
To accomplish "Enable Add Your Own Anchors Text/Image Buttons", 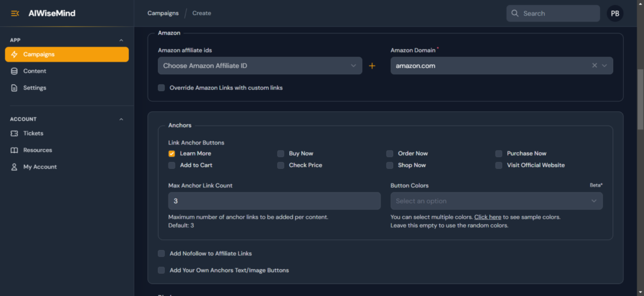I will coord(162,270).
